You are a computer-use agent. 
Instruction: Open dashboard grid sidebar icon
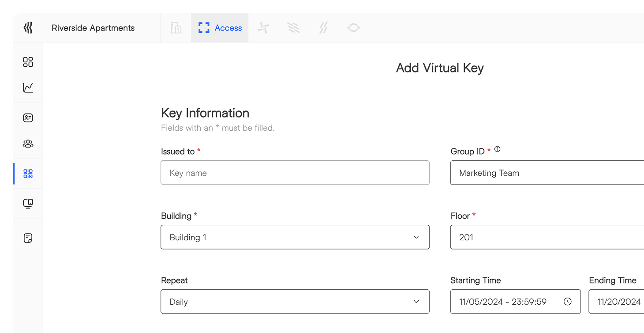click(x=28, y=62)
